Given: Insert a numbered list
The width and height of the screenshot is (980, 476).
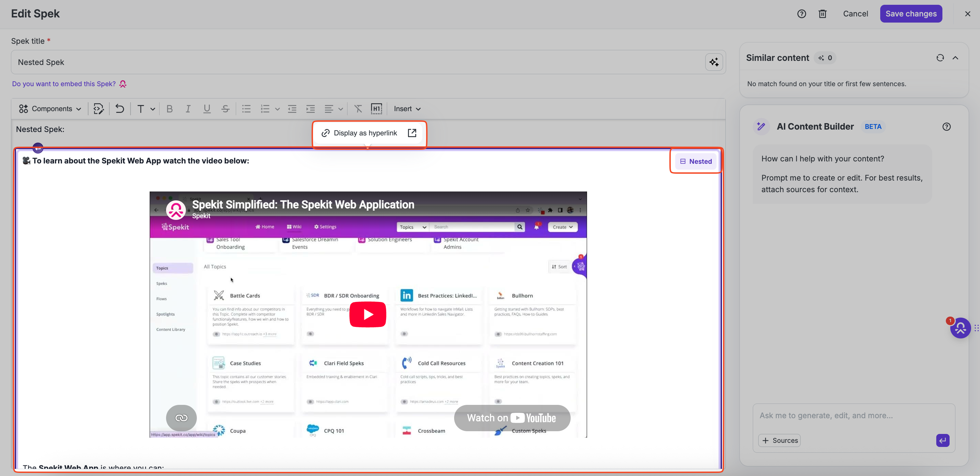Looking at the screenshot, I should pos(265,109).
